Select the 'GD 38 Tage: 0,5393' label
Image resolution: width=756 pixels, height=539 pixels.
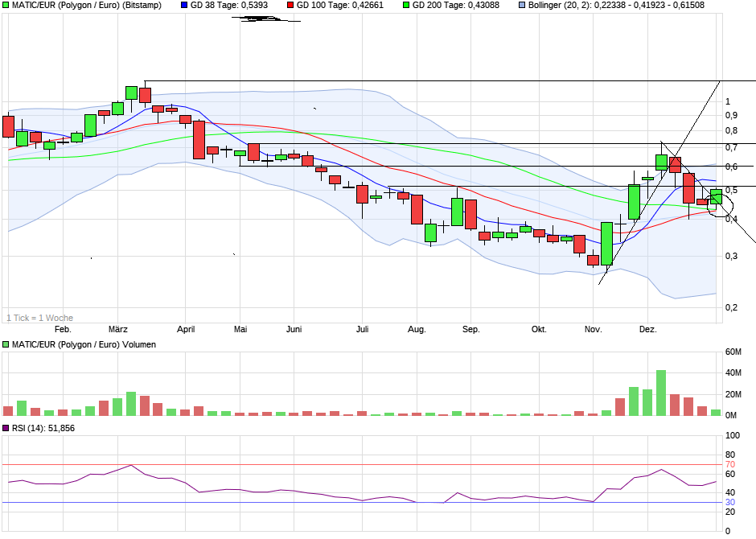[229, 6]
